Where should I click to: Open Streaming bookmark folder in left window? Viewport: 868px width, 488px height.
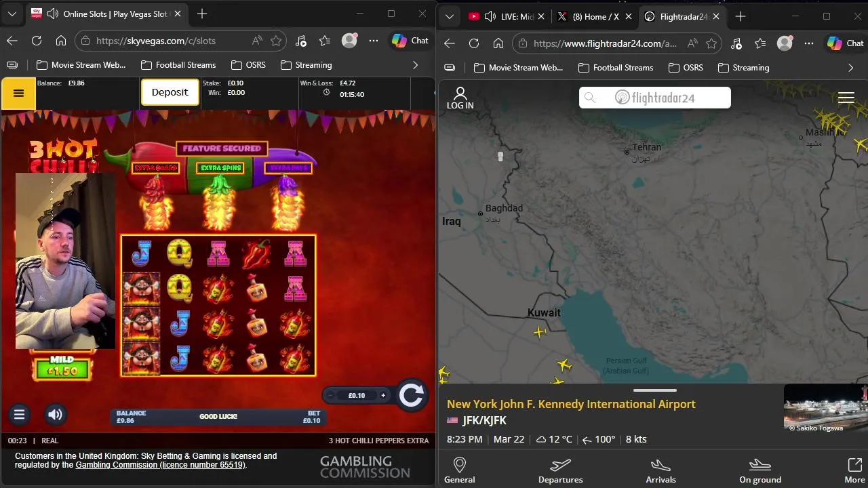point(306,65)
